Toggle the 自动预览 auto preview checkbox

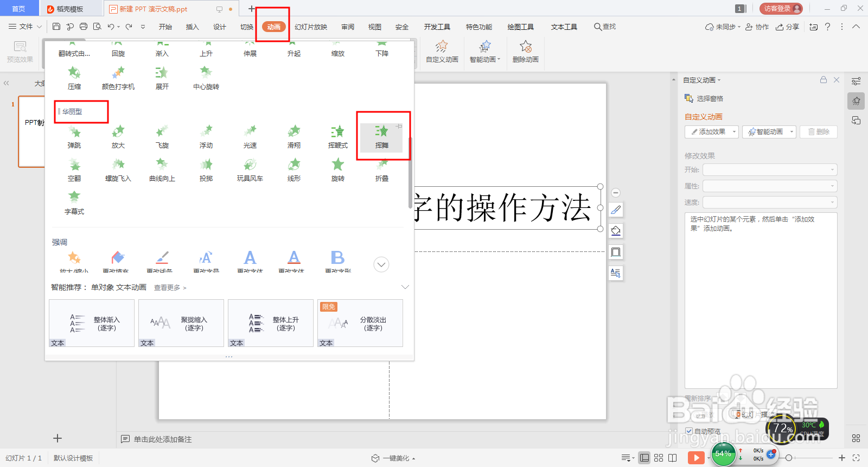click(689, 431)
